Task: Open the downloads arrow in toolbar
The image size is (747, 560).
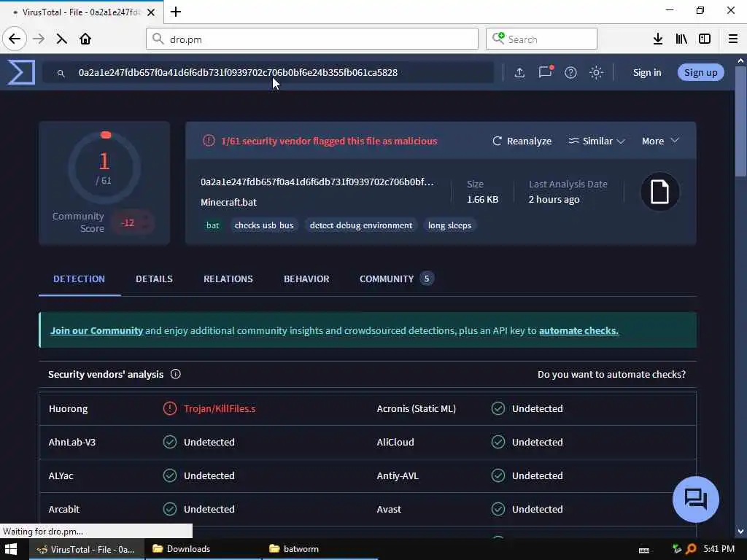Action: [x=658, y=39]
